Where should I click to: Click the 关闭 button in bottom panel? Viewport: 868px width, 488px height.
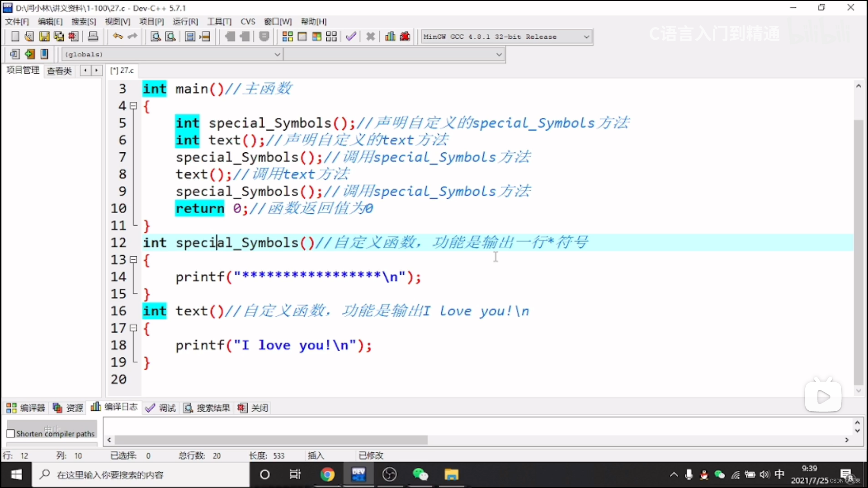click(x=253, y=408)
